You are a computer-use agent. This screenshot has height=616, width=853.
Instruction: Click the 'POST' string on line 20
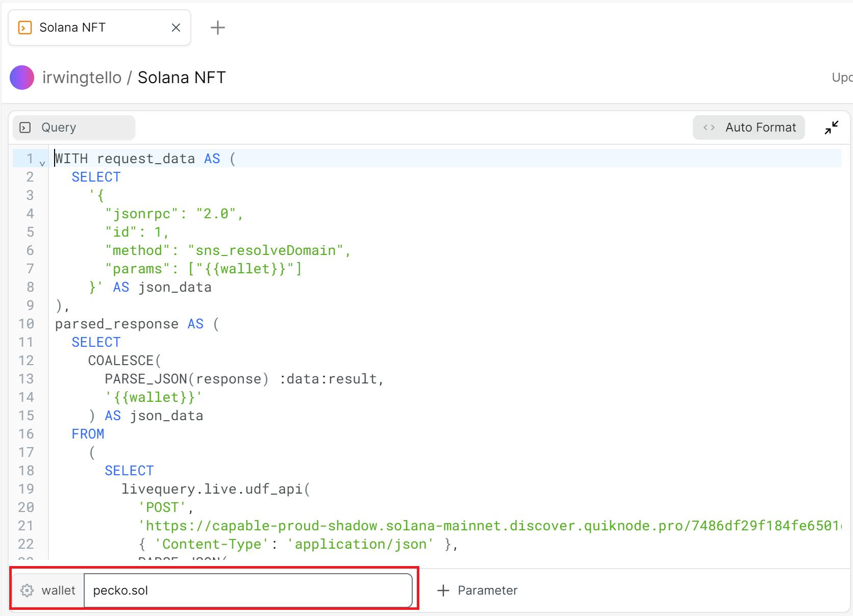162,507
